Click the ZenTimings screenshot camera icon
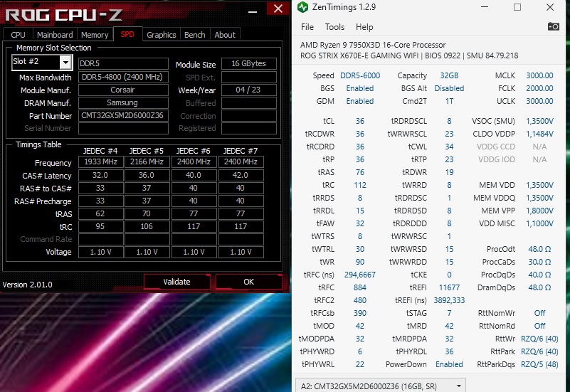The height and width of the screenshot is (392, 570). [554, 26]
